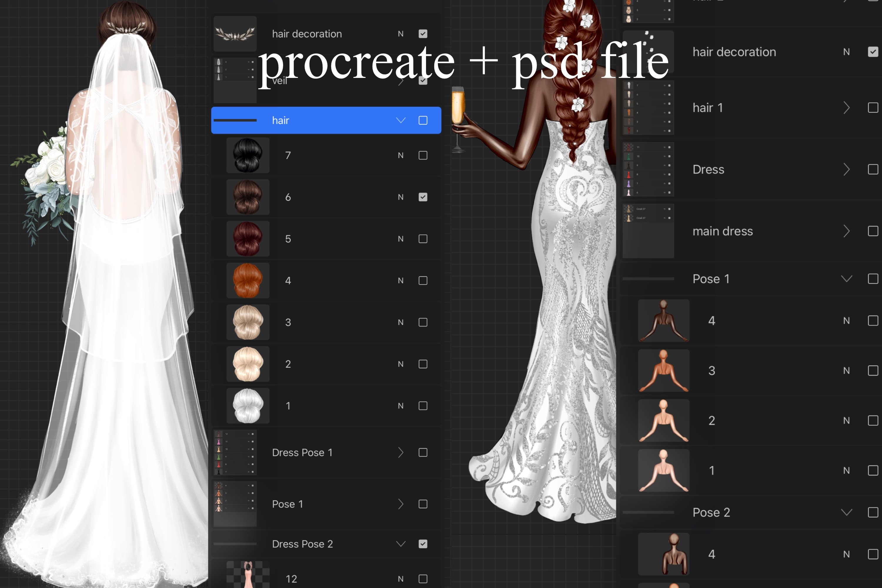Select the dark skin thumbnail under Pose 2
Screen dimensions: 882x588
[x=664, y=554]
